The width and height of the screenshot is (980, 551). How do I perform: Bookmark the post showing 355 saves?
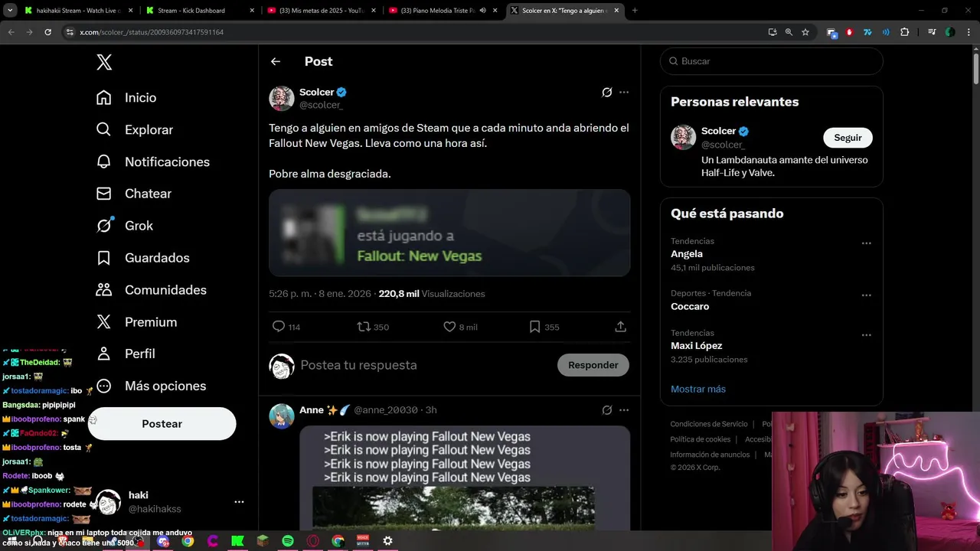534,327
